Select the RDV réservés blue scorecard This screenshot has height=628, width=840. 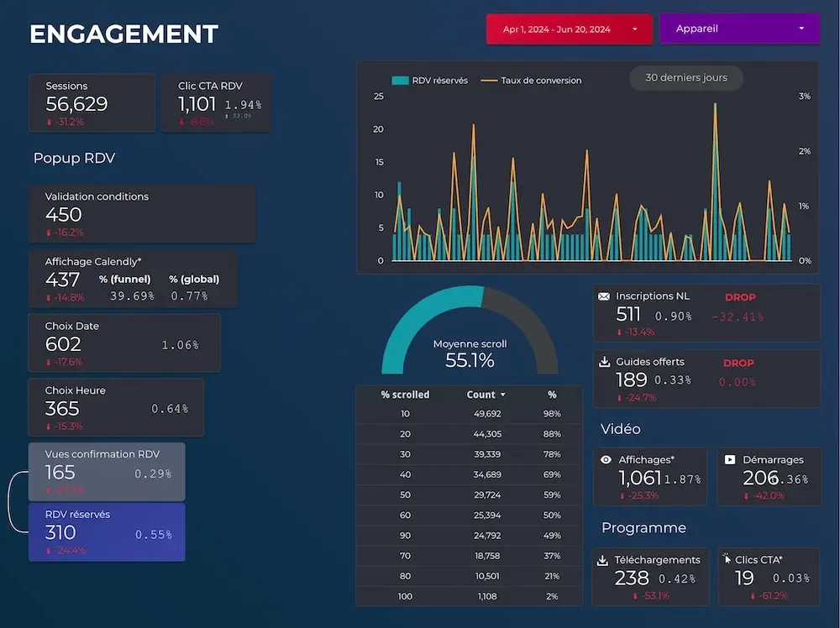click(x=107, y=532)
